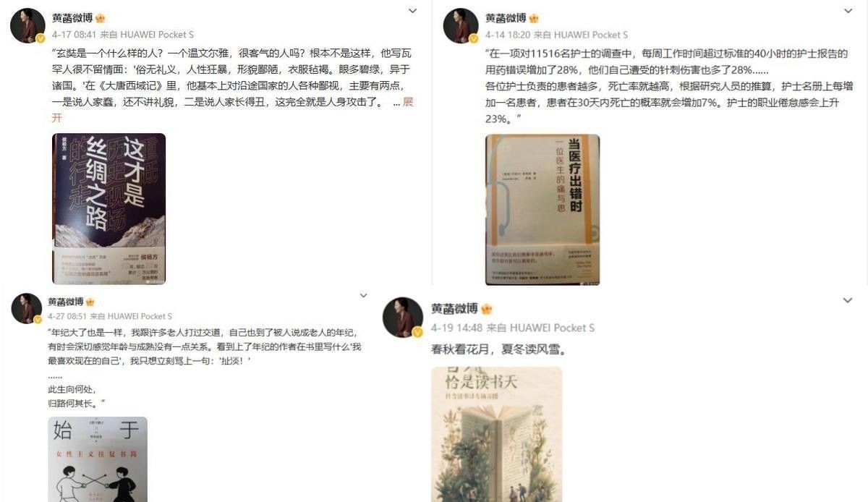
Task: Click crown badge on the 4-27 post
Action: coord(90,302)
